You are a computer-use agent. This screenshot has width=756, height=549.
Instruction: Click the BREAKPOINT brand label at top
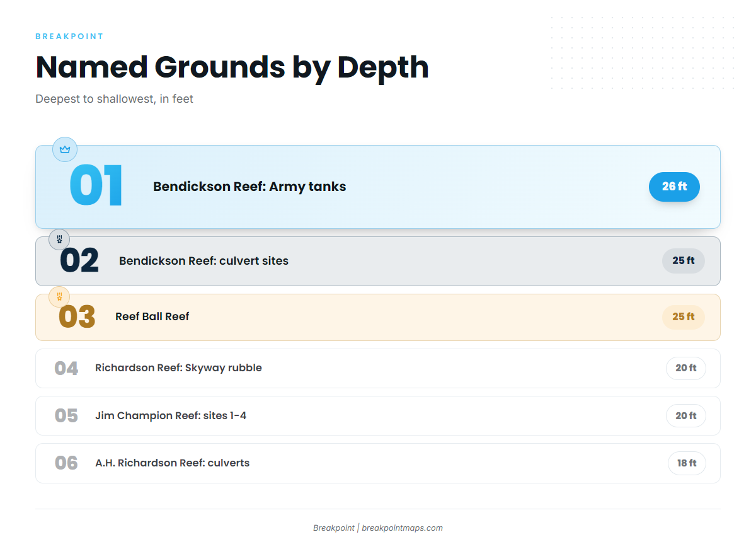[69, 37]
